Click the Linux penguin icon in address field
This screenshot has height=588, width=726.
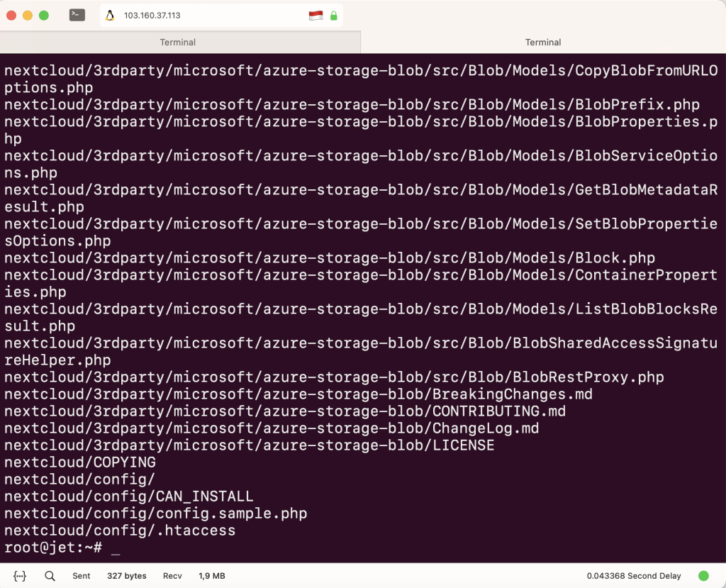click(110, 16)
